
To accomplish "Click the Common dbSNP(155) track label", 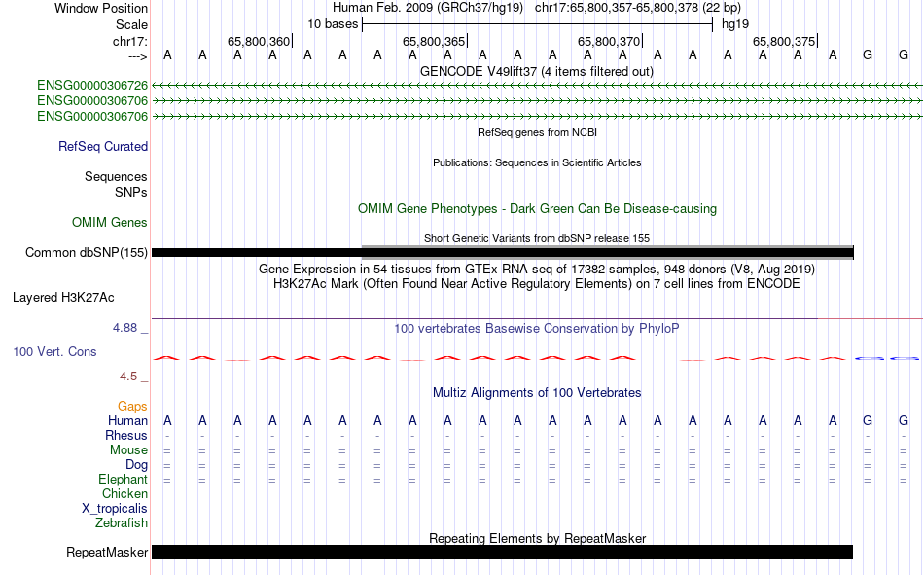I will pos(87,252).
